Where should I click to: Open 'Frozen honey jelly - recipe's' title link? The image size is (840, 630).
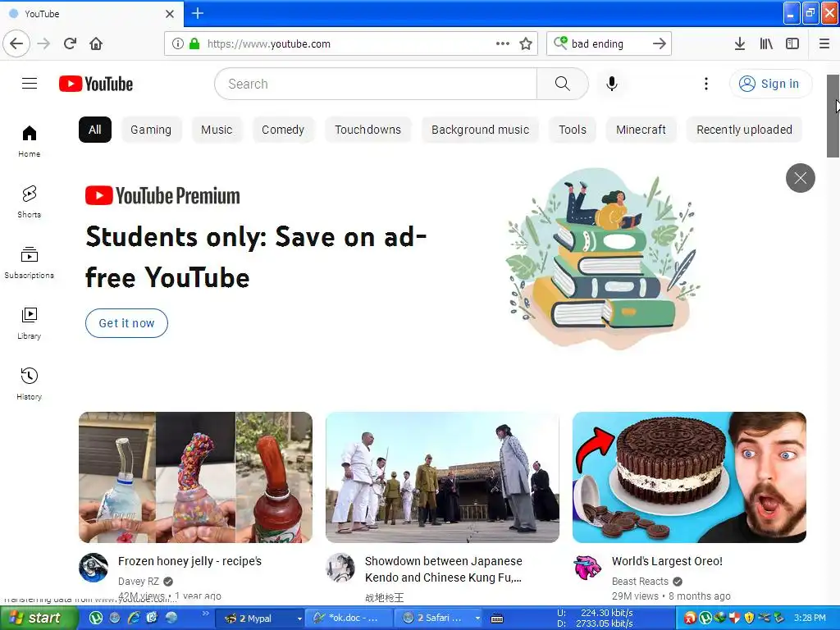coord(189,561)
